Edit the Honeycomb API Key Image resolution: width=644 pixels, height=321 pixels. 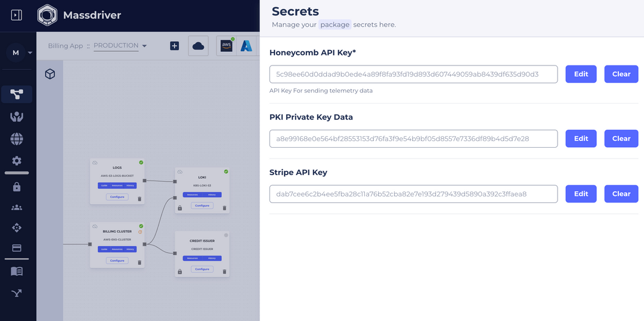tap(581, 74)
